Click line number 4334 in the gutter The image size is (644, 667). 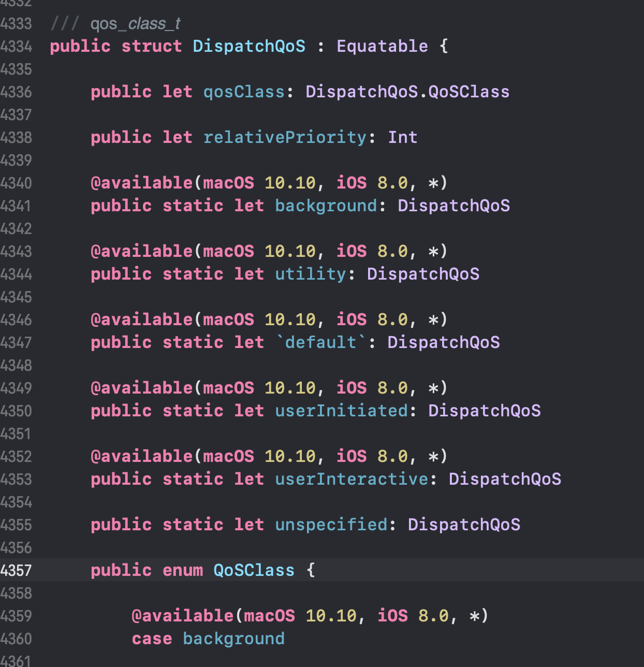[16, 46]
